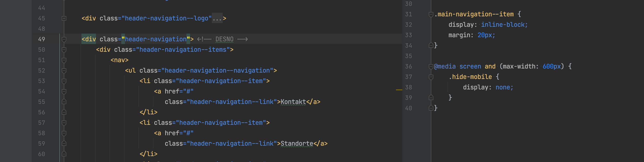The width and height of the screenshot is (644, 162).
Task: Fold the @media screen query block
Action: click(431, 66)
